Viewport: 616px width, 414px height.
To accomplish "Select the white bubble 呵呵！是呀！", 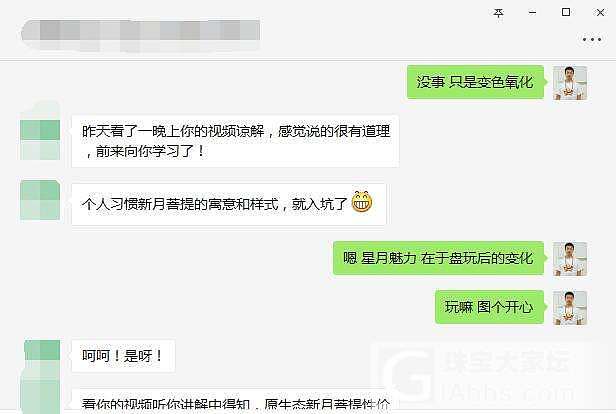I will click(123, 356).
